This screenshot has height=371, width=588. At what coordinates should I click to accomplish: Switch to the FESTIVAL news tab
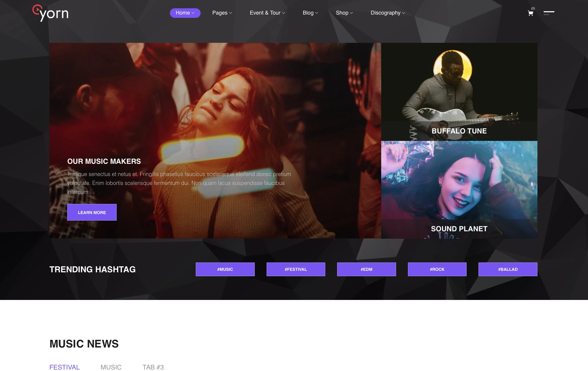[x=65, y=367]
